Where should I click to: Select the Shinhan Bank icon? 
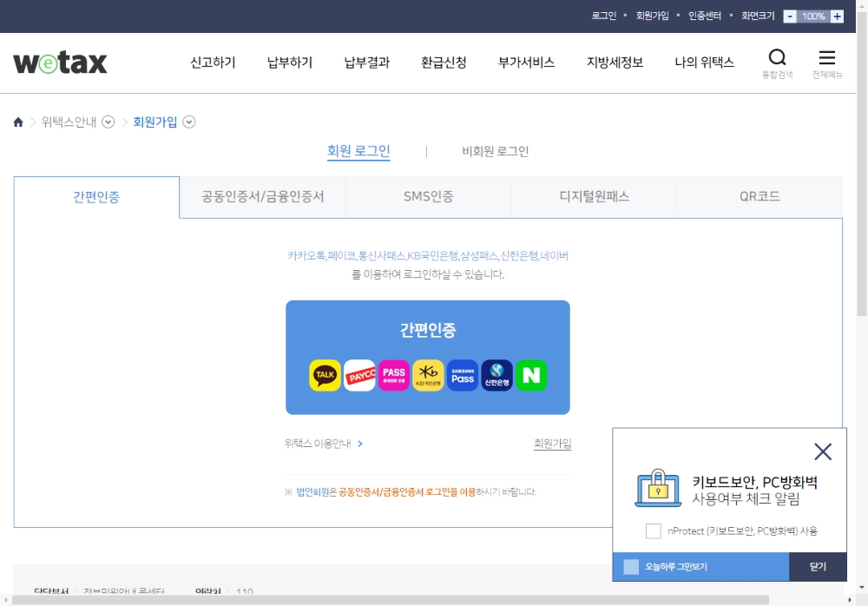point(496,376)
